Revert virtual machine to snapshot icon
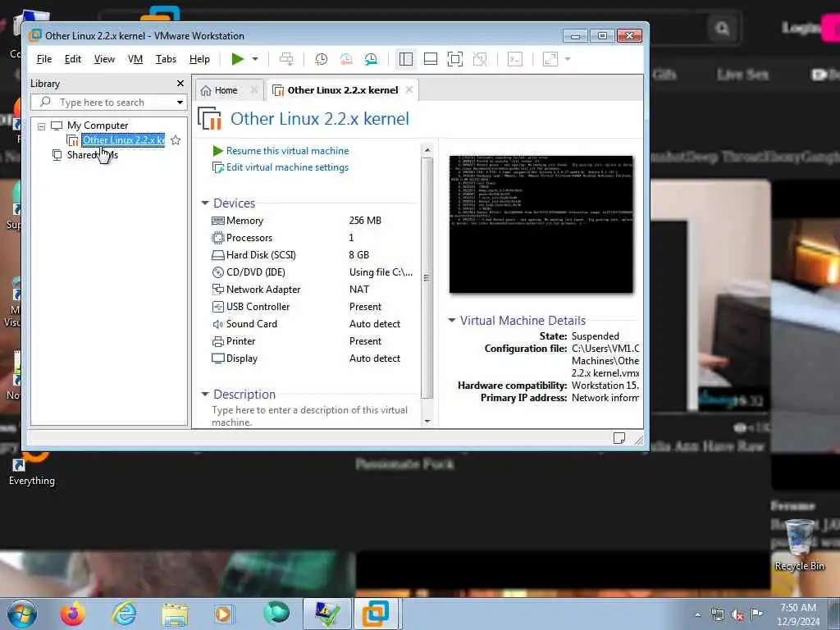 point(346,59)
